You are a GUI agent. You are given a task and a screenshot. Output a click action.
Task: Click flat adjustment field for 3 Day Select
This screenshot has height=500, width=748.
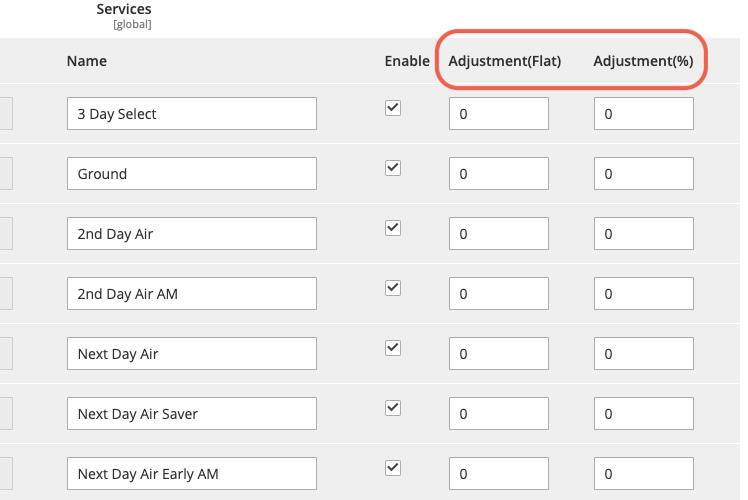pos(498,114)
